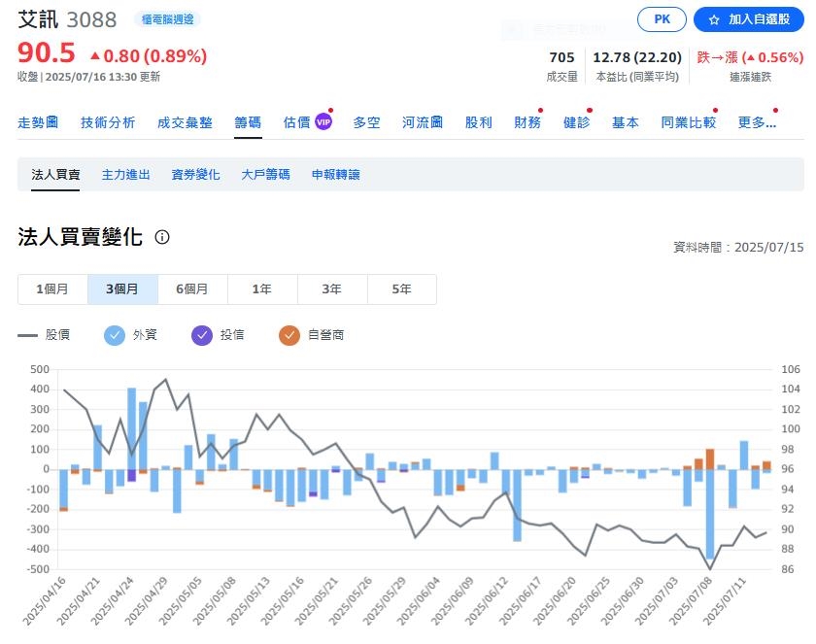
Task: Click the 股價 line legend marker
Action: [x=26, y=337]
